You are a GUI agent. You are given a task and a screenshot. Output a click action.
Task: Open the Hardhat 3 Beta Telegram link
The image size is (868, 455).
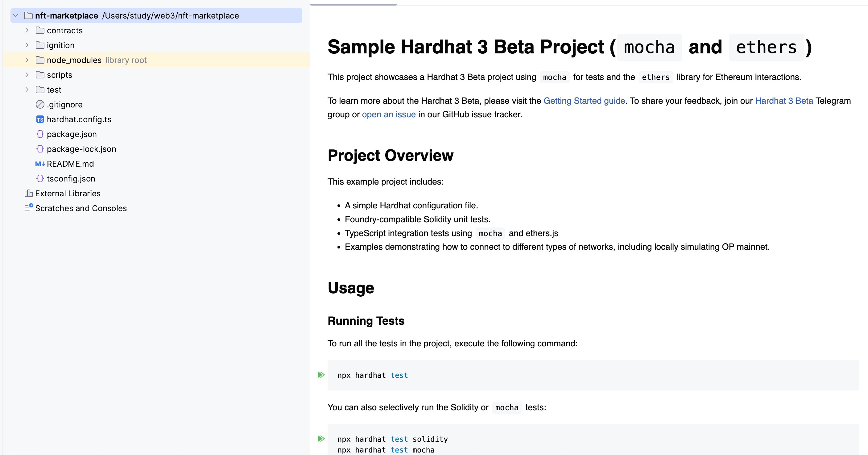coord(784,101)
